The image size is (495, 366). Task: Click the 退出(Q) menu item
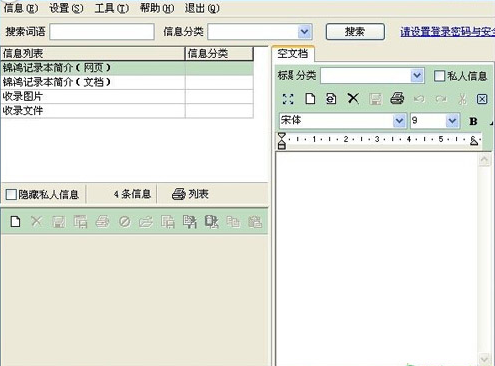pos(202,8)
